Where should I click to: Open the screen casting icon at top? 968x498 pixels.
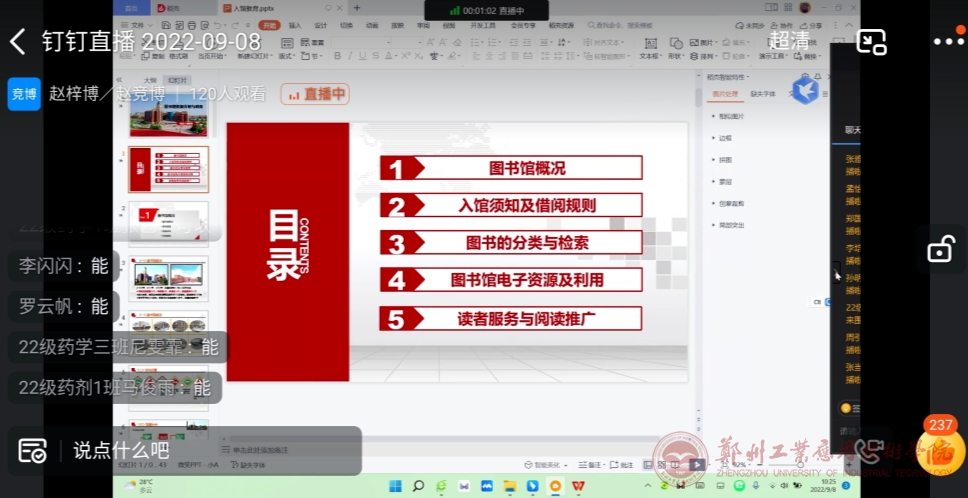[x=872, y=41]
